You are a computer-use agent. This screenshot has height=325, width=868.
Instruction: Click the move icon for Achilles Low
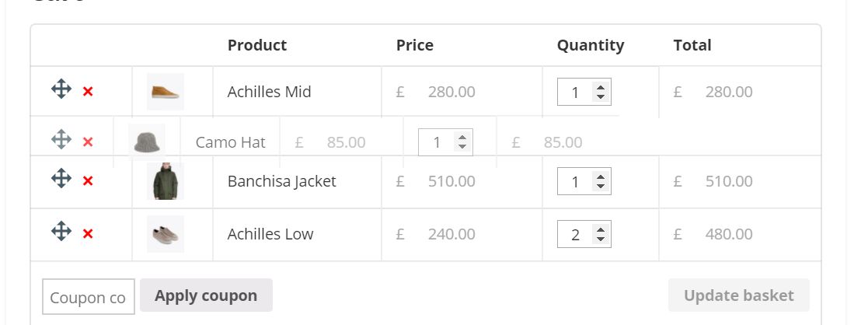61,231
